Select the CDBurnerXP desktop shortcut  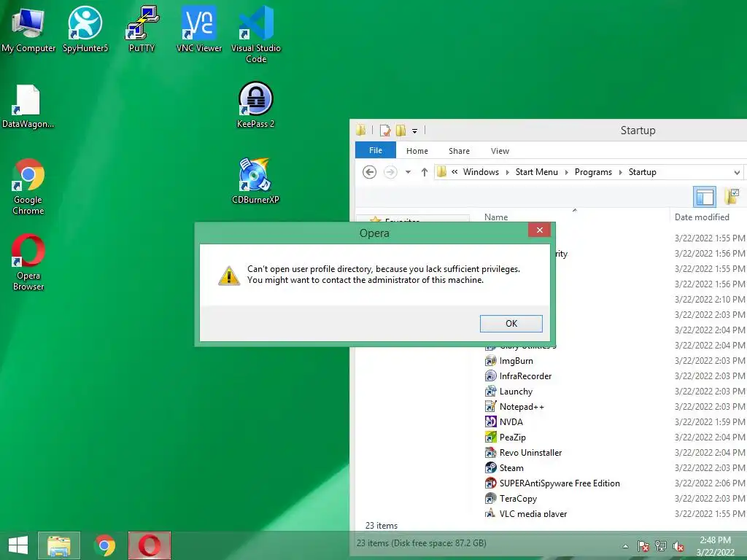256,181
